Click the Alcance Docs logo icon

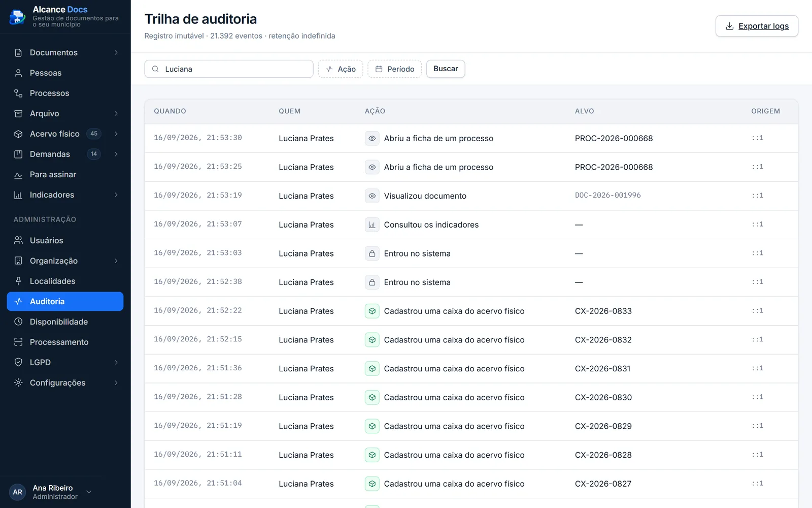click(x=17, y=17)
